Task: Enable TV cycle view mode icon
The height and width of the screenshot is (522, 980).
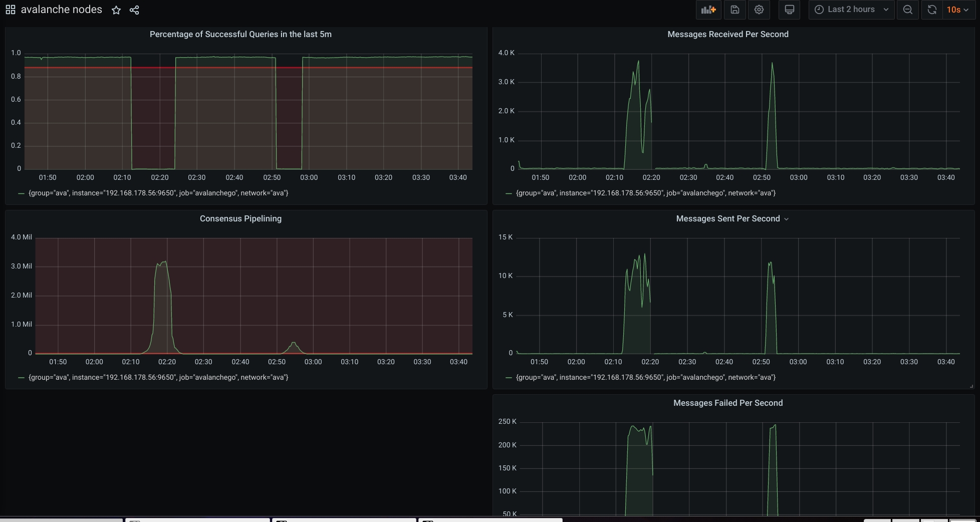Action: pyautogui.click(x=789, y=10)
